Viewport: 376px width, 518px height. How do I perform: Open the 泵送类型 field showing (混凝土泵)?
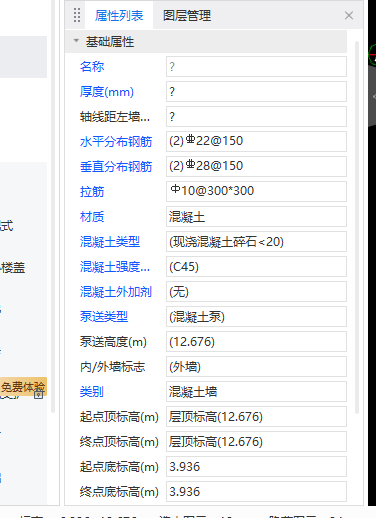pos(256,317)
